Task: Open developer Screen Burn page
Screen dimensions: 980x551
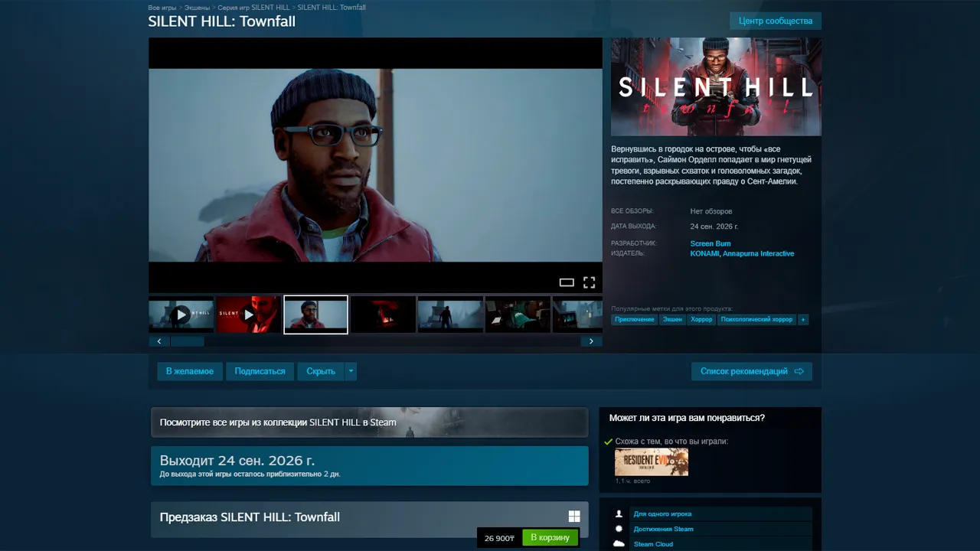Action: point(710,243)
